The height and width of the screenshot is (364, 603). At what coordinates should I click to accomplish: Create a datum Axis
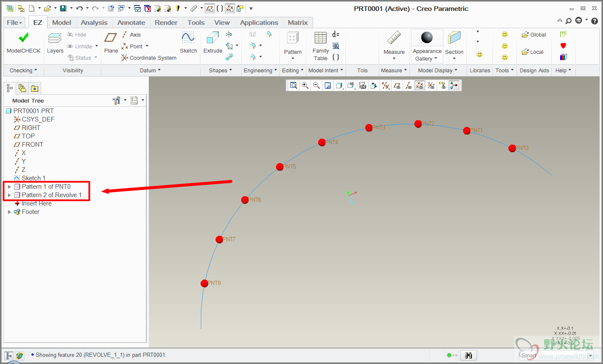coord(132,34)
